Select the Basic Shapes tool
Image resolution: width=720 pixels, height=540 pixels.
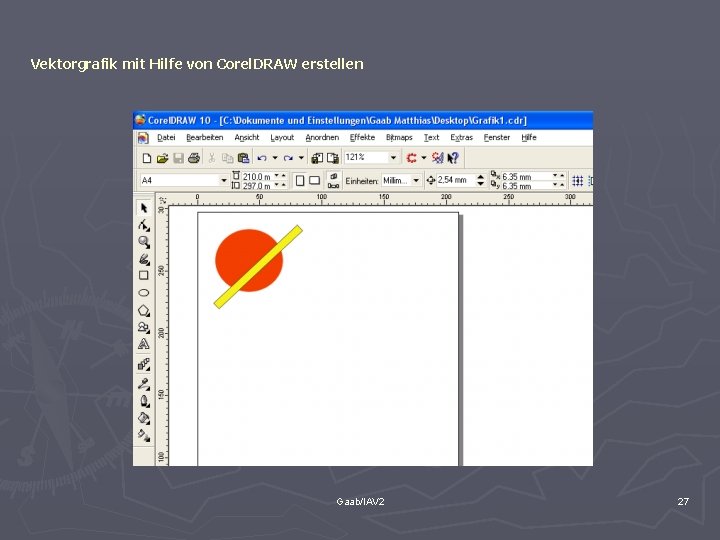click(x=144, y=327)
